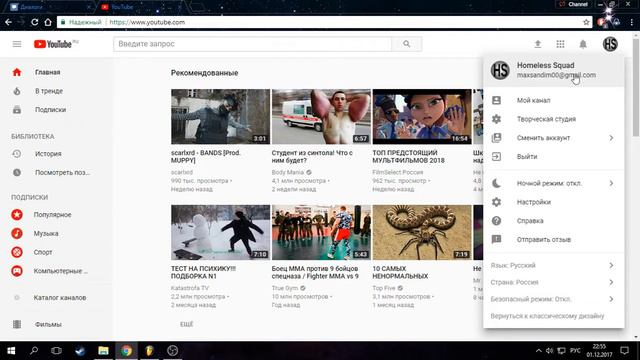Click the Творческая студия gear icon
The width and height of the screenshot is (640, 360).
[x=496, y=119]
